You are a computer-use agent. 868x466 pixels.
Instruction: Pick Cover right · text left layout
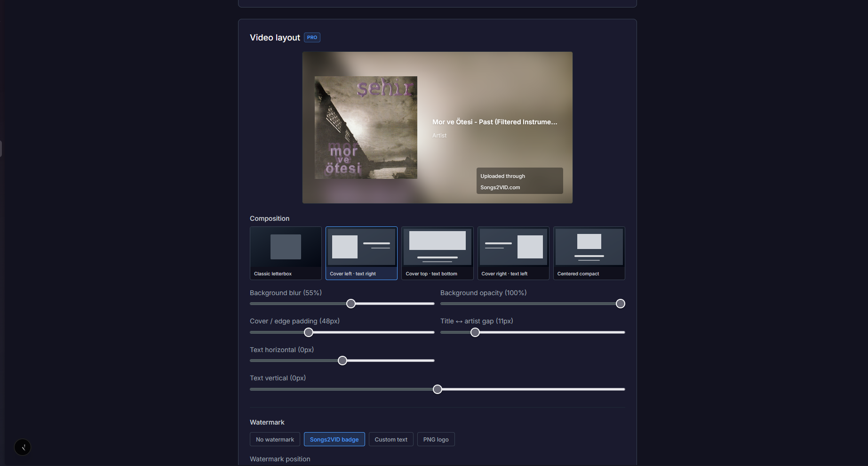pos(513,253)
